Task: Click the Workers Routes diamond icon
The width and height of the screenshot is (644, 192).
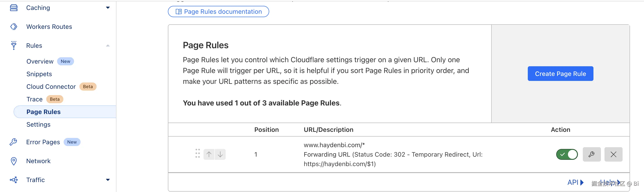Action: coord(14,27)
